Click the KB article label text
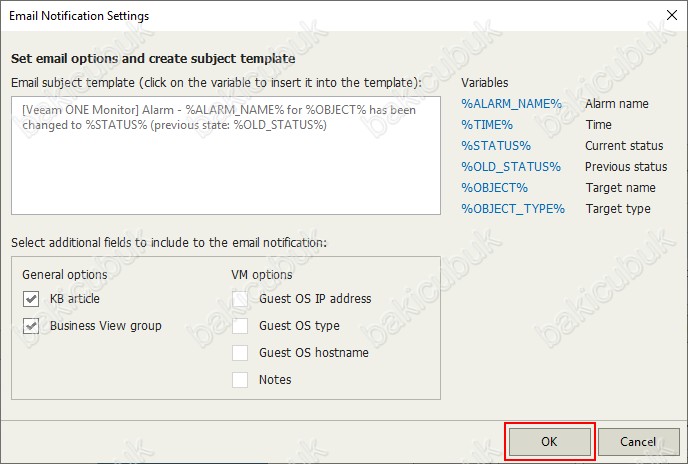Screen dimensions: 688x464 pos(75,299)
